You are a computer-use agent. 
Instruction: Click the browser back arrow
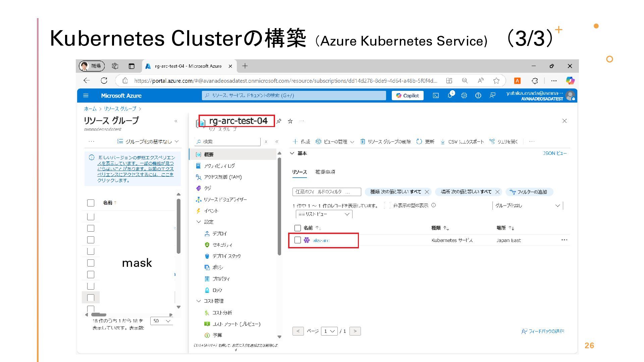tap(87, 80)
